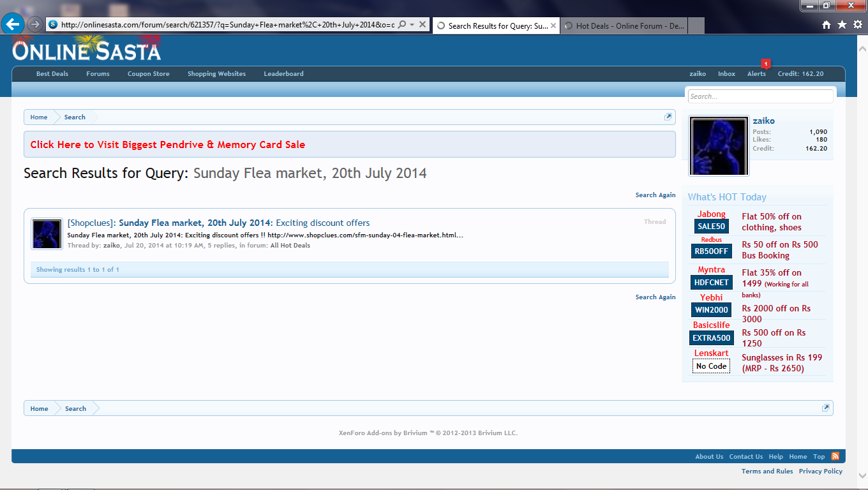Click the upper Search Again link

point(655,195)
